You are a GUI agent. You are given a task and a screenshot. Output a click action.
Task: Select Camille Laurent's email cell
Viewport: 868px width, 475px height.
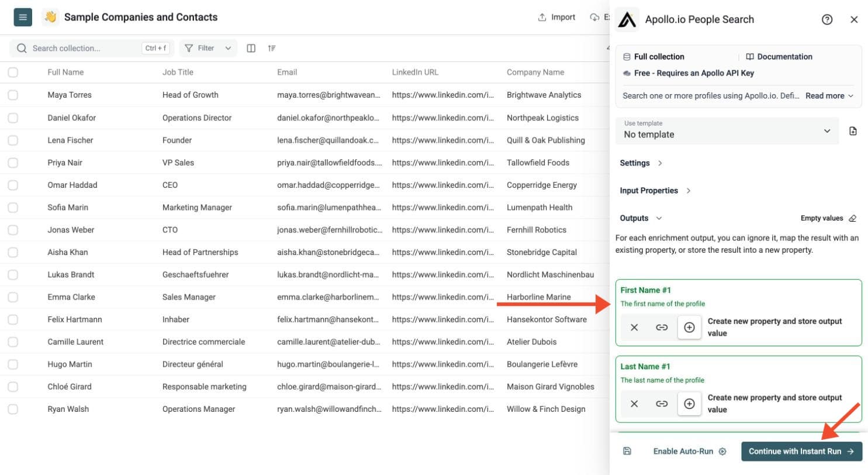[x=330, y=342]
